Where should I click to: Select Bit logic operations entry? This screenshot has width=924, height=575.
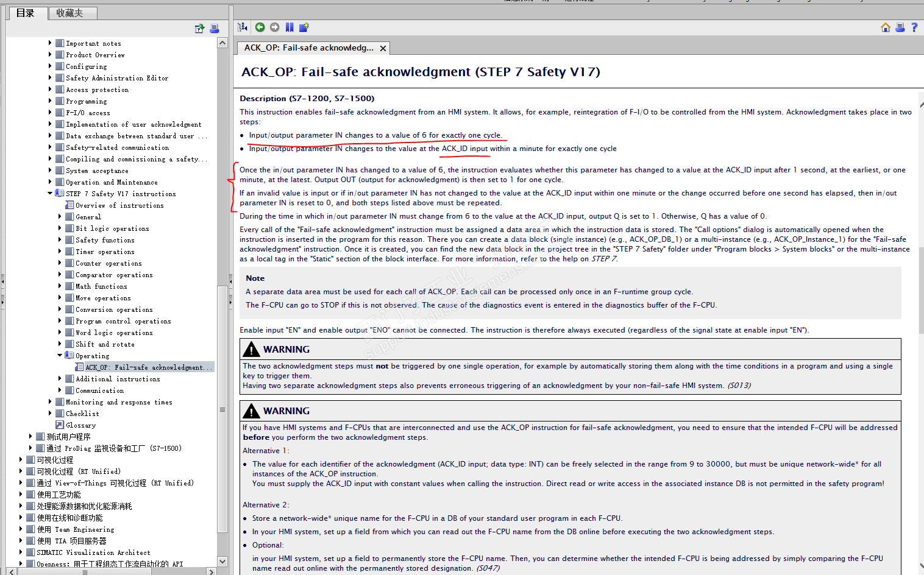click(112, 228)
